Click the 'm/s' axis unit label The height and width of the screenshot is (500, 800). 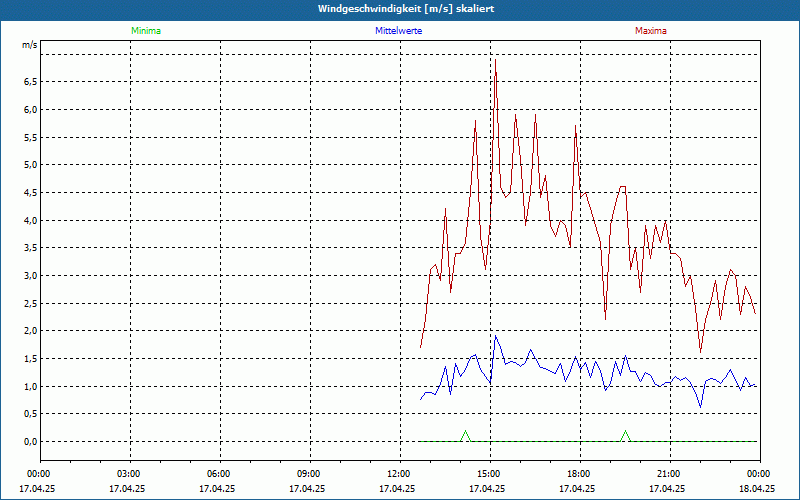30,45
